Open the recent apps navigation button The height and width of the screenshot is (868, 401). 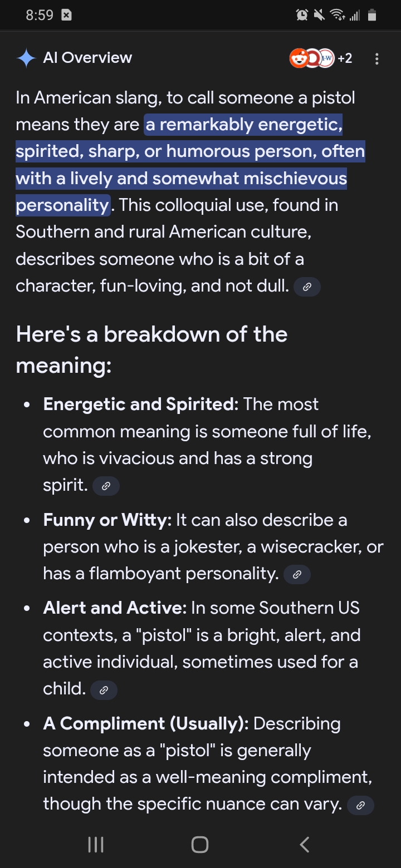(x=96, y=845)
